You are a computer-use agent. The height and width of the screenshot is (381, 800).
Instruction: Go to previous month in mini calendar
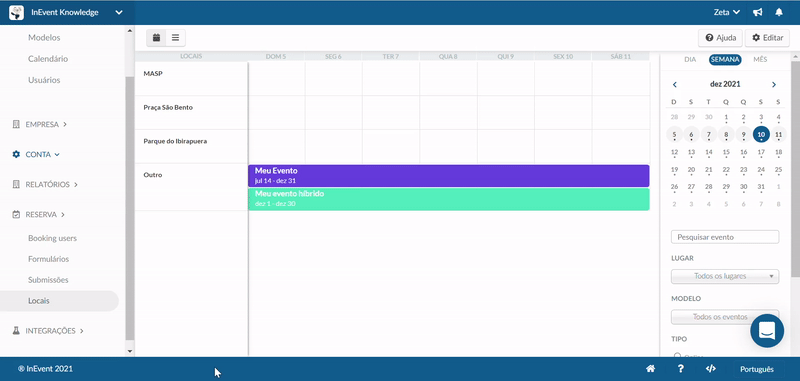pos(674,85)
